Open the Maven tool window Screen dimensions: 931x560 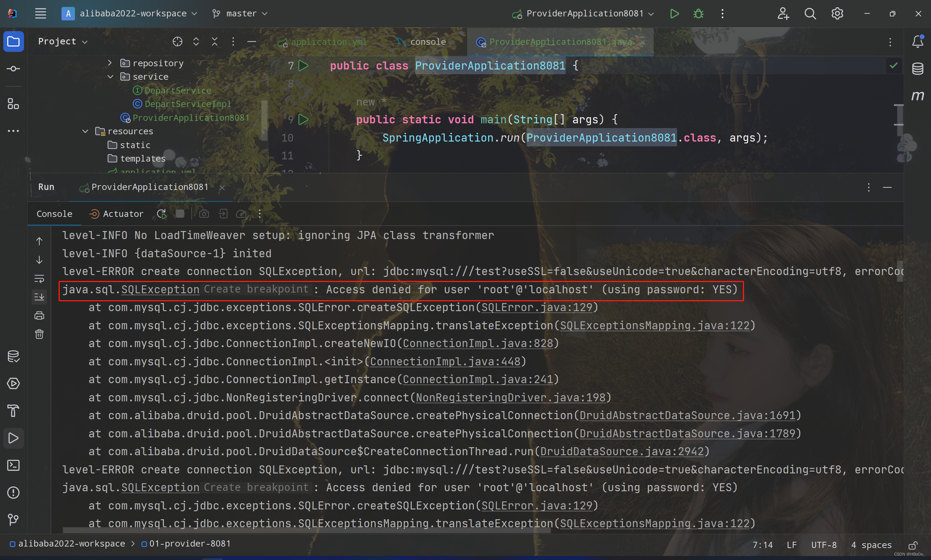(x=918, y=96)
